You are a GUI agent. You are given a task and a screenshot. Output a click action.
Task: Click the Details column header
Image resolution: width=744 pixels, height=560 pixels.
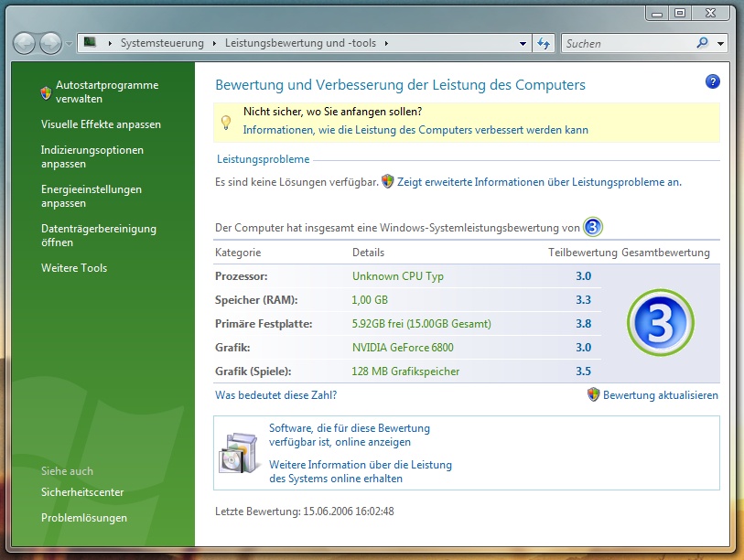tap(368, 253)
